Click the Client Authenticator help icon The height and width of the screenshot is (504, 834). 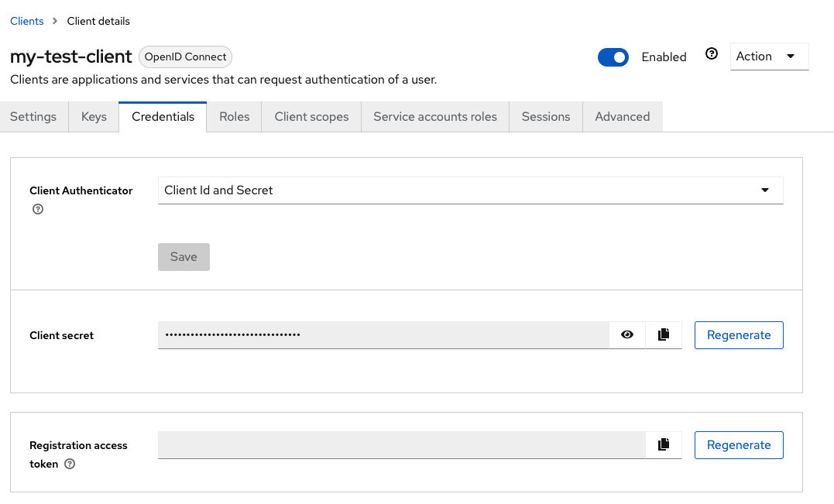click(38, 209)
